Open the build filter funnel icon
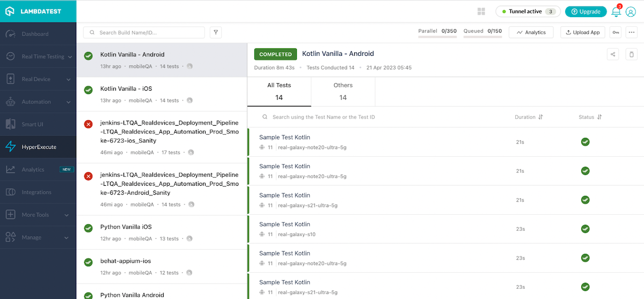The height and width of the screenshot is (299, 644). (216, 33)
